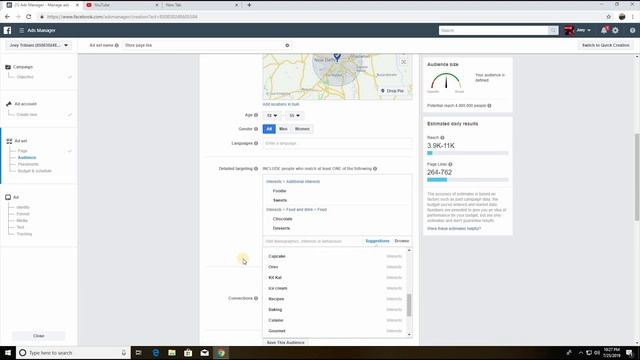Screen dimensions: 640x360
Task: Click the Potential reach info icon
Action: click(x=489, y=106)
